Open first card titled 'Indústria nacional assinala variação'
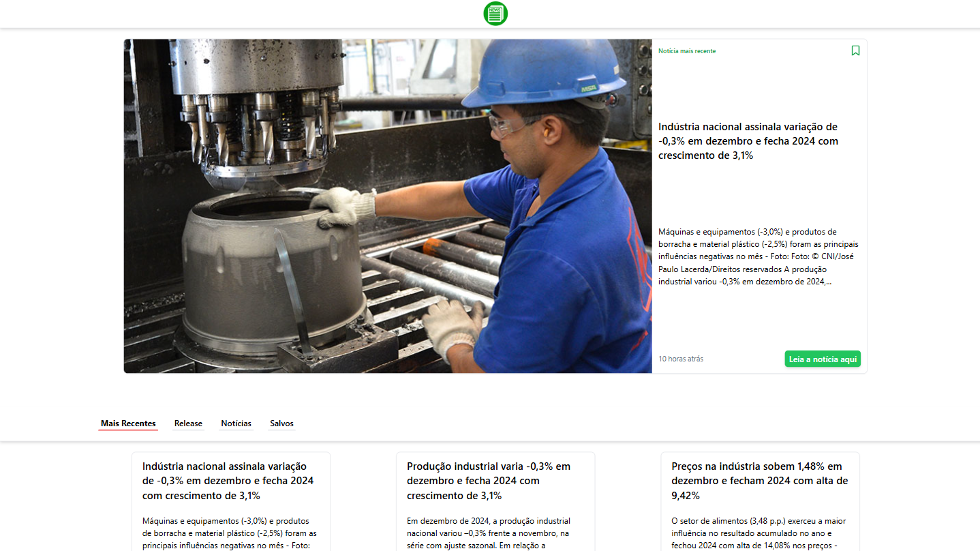The image size is (980, 551). tap(228, 481)
